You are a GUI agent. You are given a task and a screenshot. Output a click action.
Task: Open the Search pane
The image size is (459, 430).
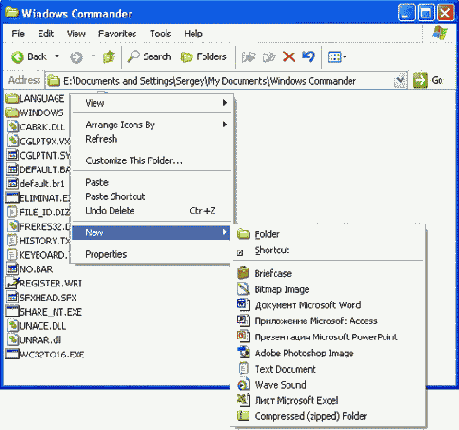tap(149, 57)
